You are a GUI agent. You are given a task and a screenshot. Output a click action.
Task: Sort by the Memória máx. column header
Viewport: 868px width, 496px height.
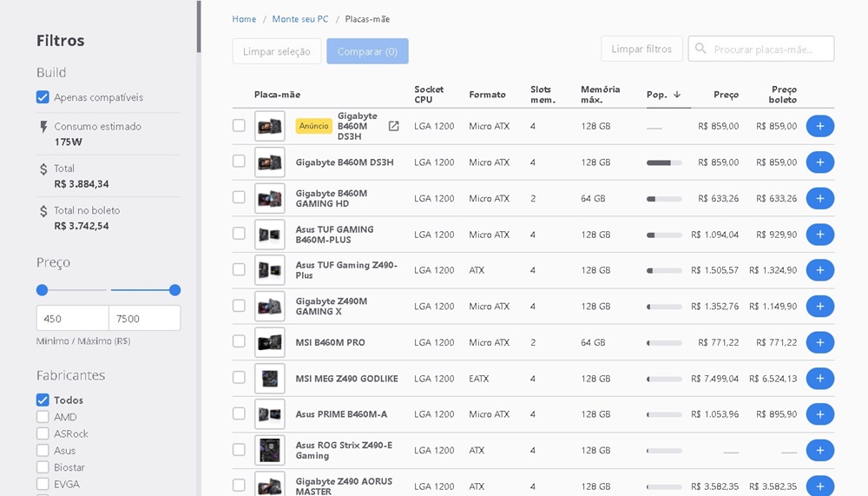tap(600, 95)
